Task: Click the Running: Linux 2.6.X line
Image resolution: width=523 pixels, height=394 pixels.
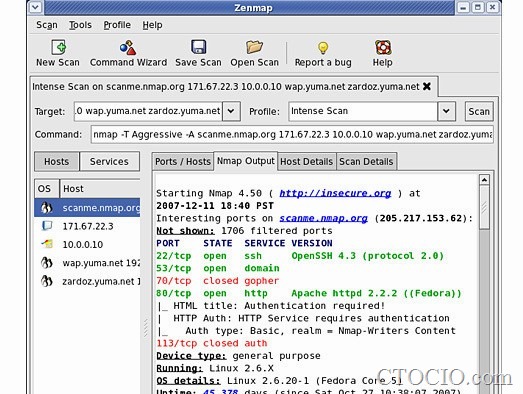Action: tap(215, 368)
